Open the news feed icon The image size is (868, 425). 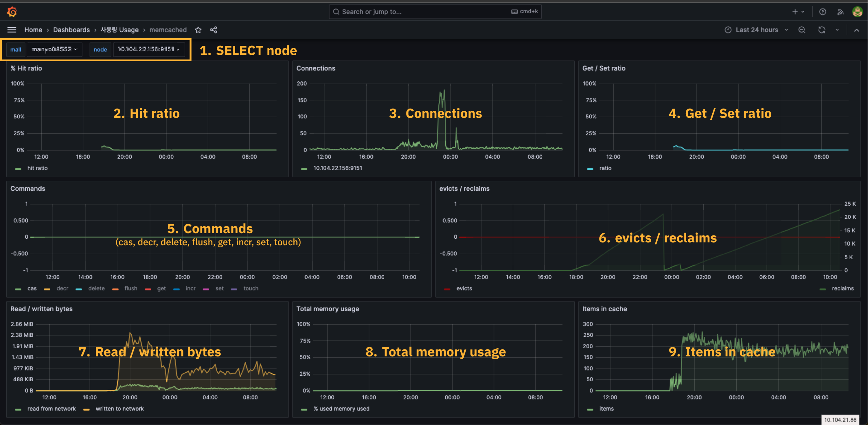click(x=841, y=12)
